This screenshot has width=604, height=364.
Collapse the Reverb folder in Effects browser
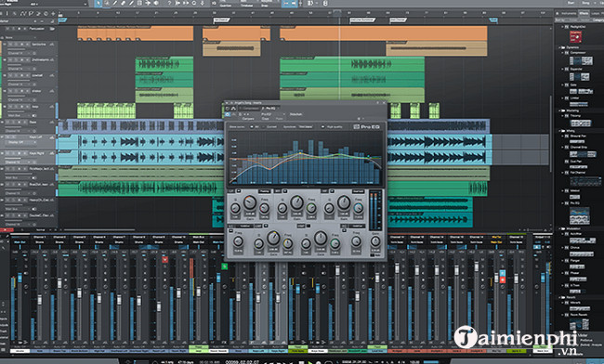(x=559, y=297)
